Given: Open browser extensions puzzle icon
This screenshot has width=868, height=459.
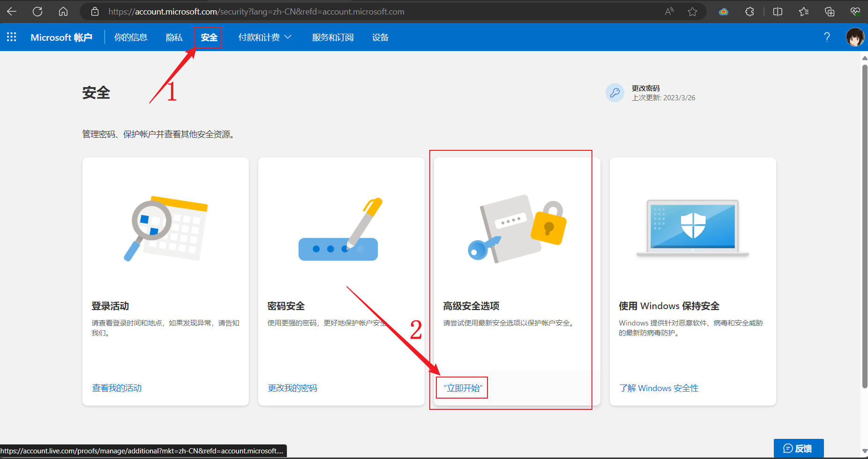Looking at the screenshot, I should [749, 12].
